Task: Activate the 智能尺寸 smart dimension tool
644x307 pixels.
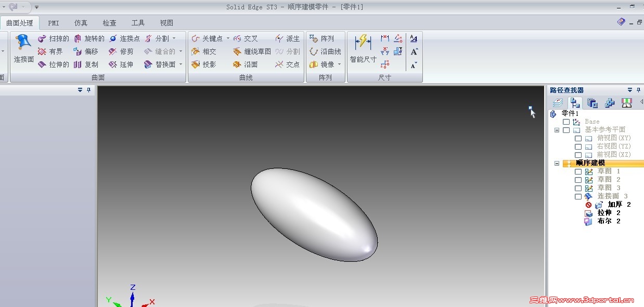Action: (363, 49)
